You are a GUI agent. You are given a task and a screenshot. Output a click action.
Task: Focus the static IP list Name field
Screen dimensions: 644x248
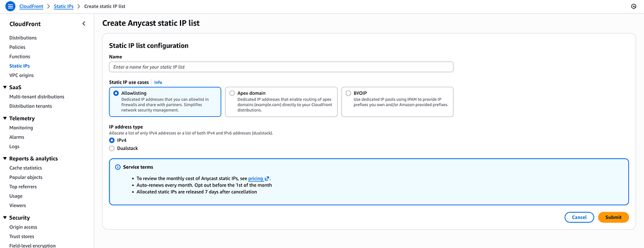(x=281, y=67)
